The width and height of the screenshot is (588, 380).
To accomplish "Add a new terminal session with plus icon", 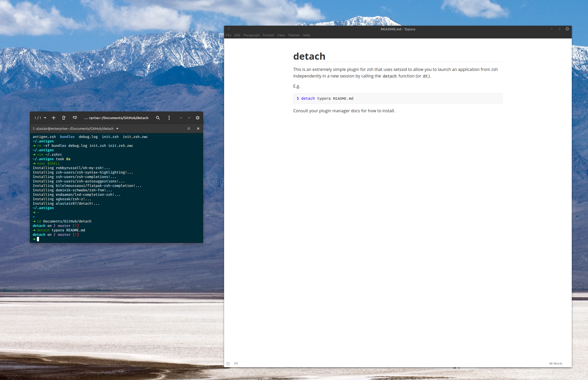I will point(54,118).
